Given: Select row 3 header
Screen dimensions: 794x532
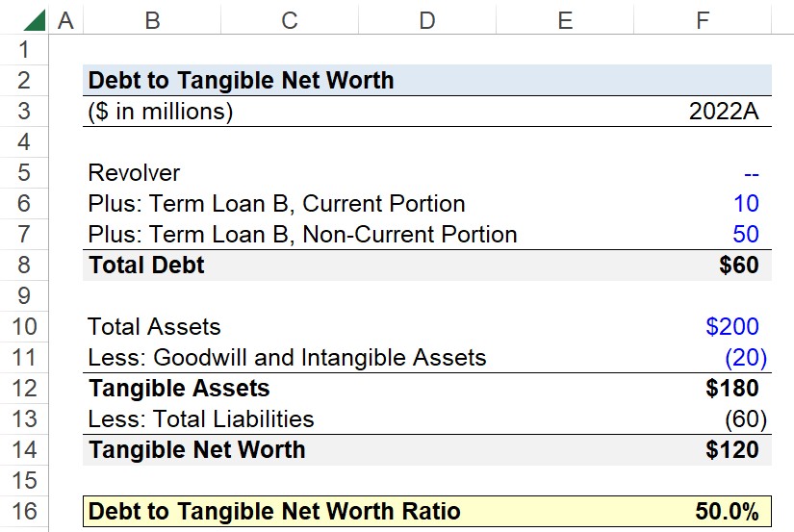Looking at the screenshot, I should (24, 111).
